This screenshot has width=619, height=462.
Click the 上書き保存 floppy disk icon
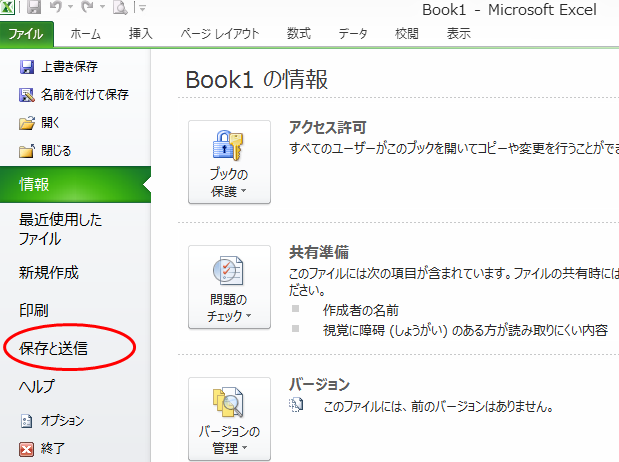(26, 67)
